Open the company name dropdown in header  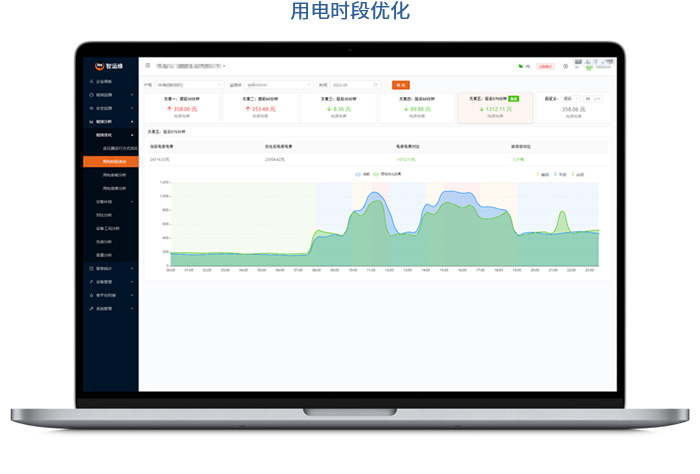pos(191,66)
